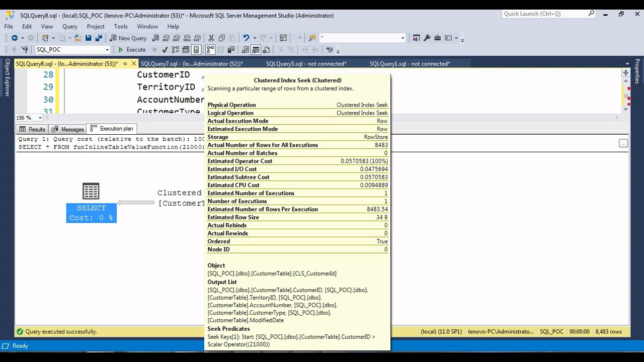
Task: Open the Results tab
Action: [x=32, y=129]
